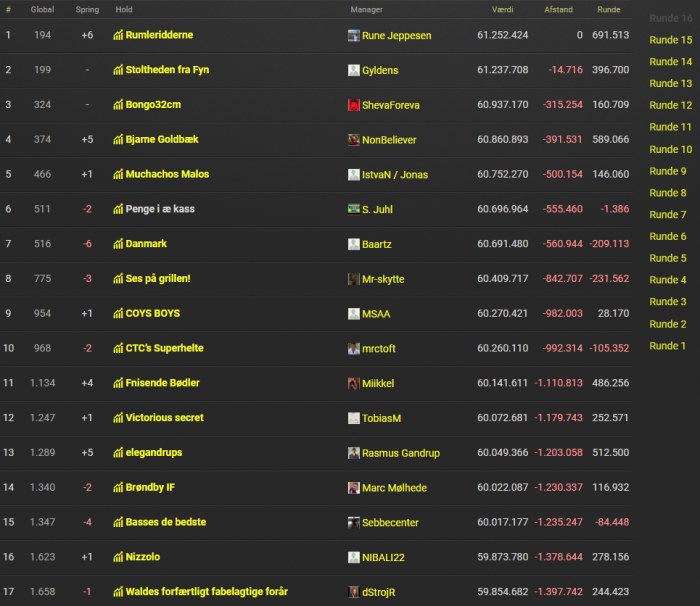Click mrctoft's avatar picture
Image resolution: width=700 pixels, height=606 pixels.
tap(354, 349)
